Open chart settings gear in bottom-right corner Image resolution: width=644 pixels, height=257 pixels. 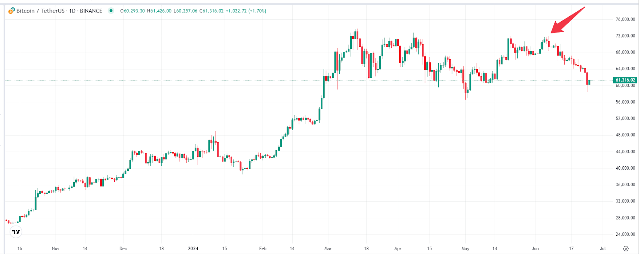(x=626, y=249)
